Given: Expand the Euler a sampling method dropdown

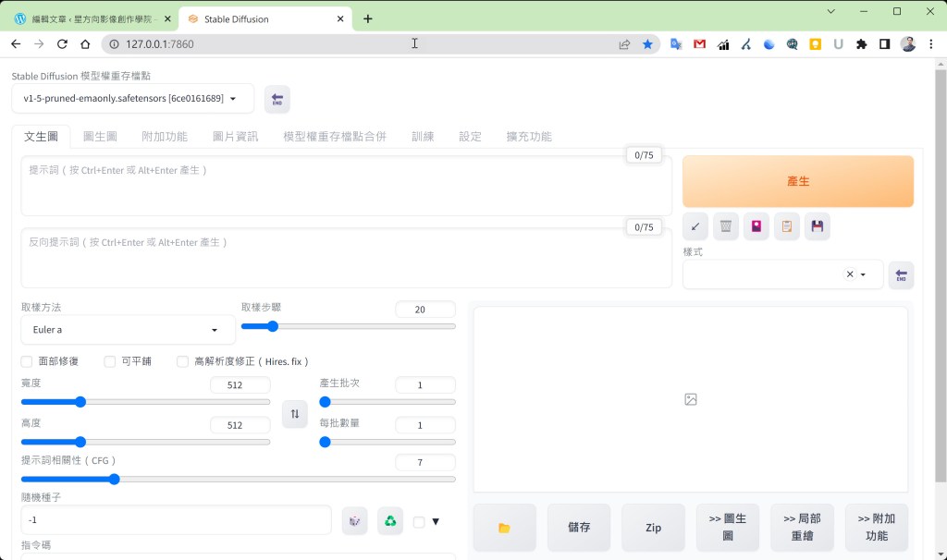Looking at the screenshot, I should point(128,330).
